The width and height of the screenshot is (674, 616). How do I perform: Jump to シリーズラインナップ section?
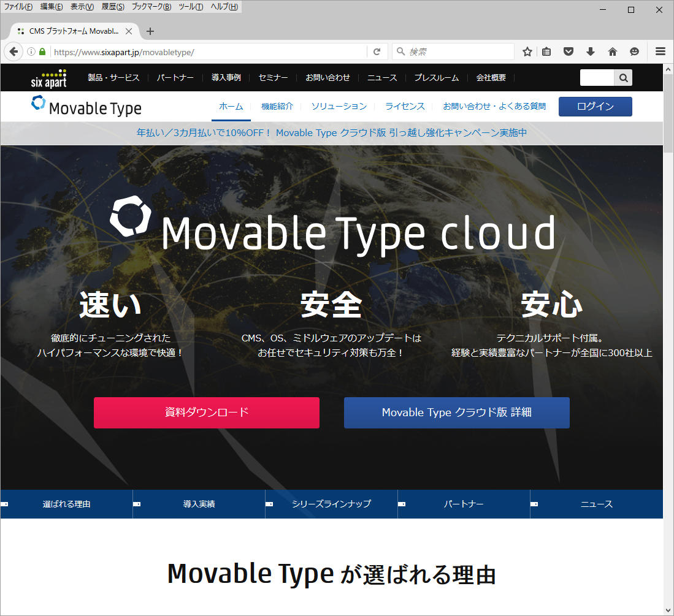pyautogui.click(x=331, y=504)
